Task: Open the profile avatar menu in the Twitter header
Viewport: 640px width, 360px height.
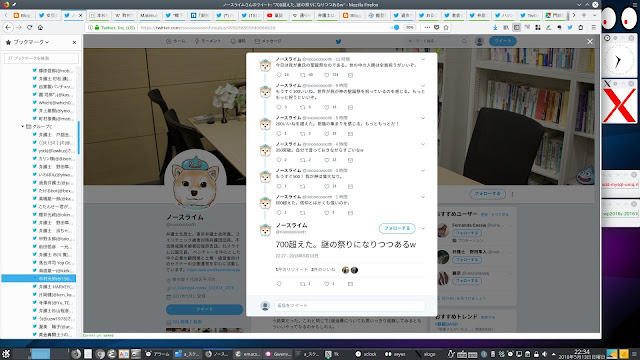Action: tap(480, 41)
